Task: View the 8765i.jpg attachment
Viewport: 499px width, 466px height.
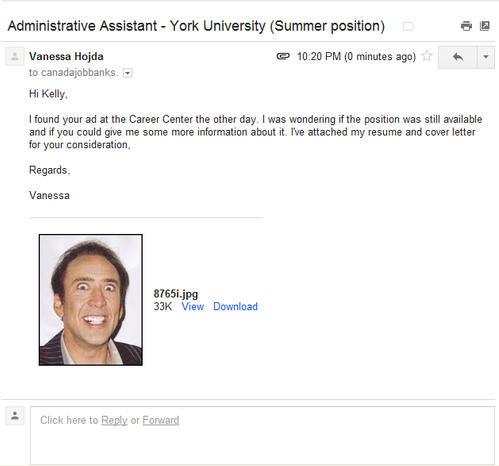Action: click(x=193, y=306)
